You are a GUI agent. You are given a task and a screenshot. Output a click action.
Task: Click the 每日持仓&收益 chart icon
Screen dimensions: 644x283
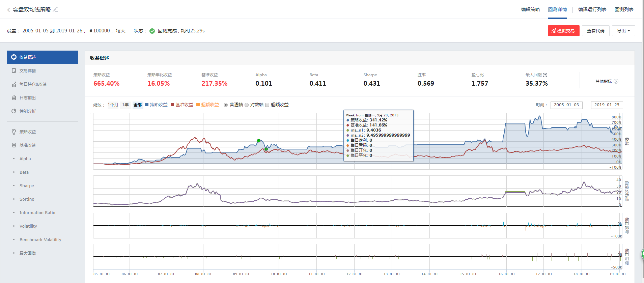point(14,84)
